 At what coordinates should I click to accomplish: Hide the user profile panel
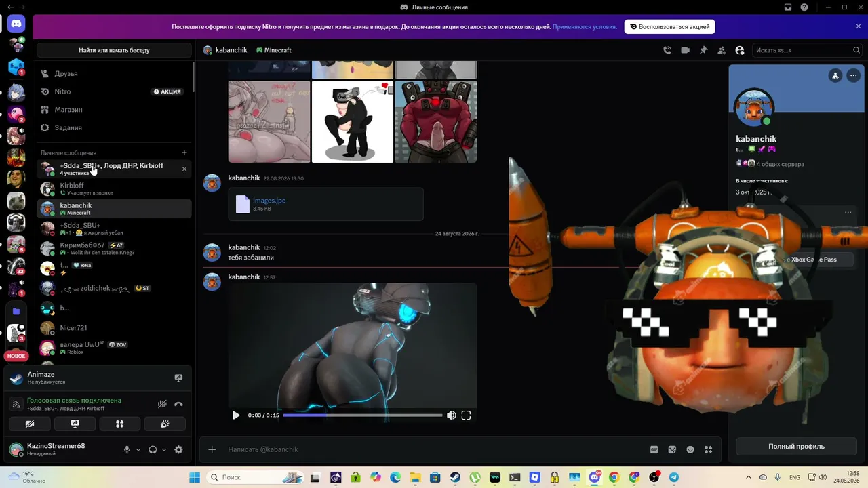(x=740, y=50)
